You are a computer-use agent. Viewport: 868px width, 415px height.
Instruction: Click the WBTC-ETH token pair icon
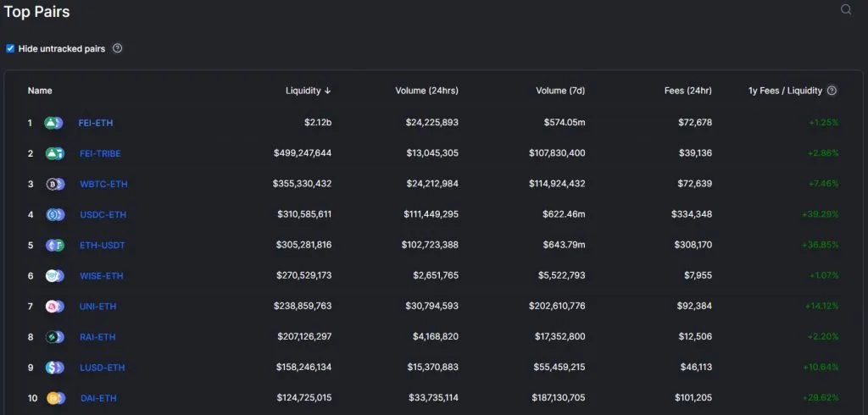tap(55, 184)
